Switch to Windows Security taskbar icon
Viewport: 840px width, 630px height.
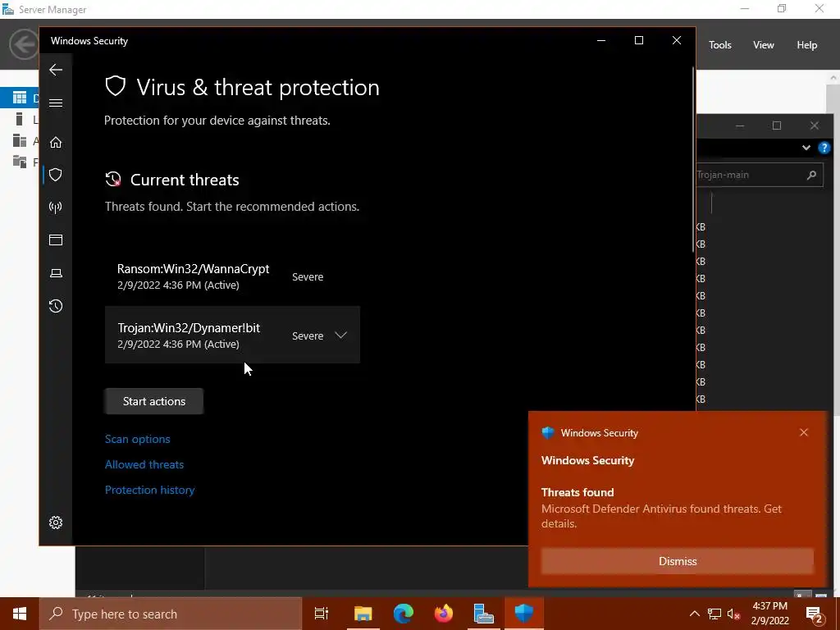tap(524, 614)
